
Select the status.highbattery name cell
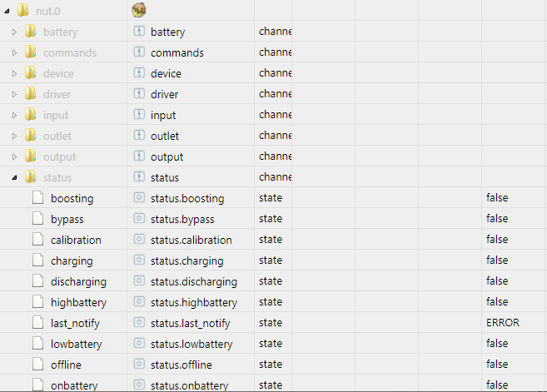194,302
